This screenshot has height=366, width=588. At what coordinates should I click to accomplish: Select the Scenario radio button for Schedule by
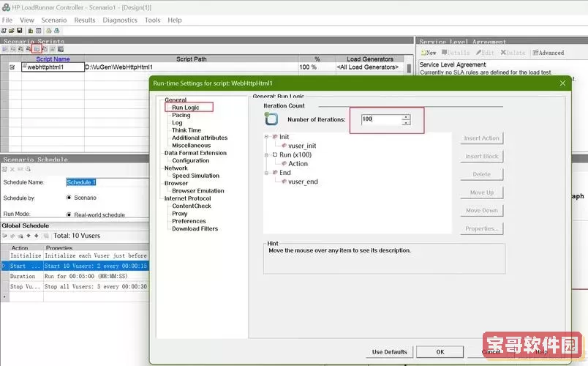(69, 198)
